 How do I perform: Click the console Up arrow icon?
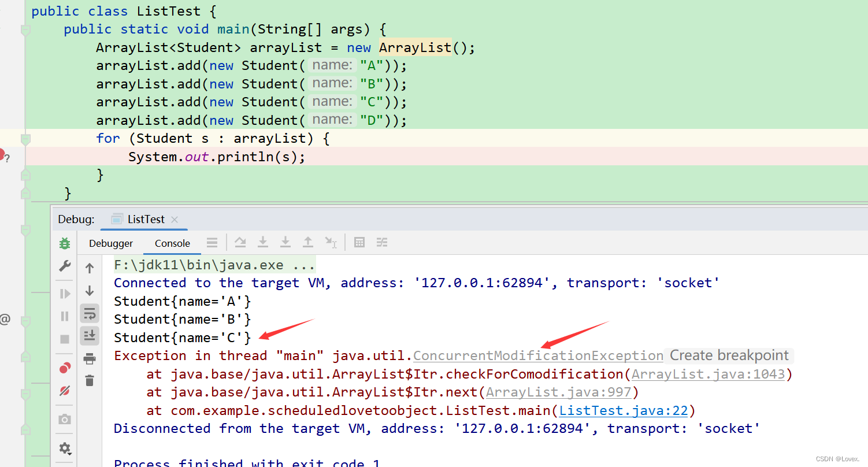point(90,268)
